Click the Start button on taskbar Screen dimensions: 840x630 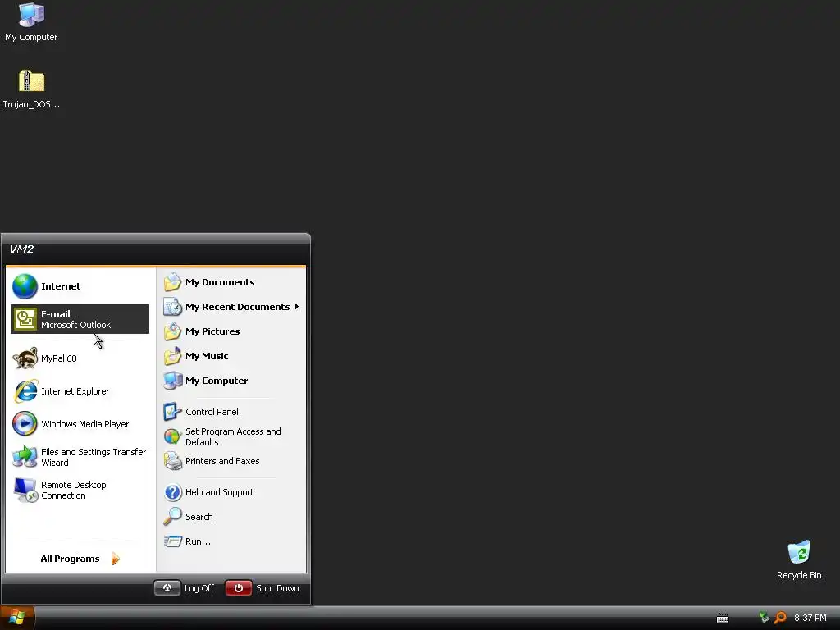17,618
